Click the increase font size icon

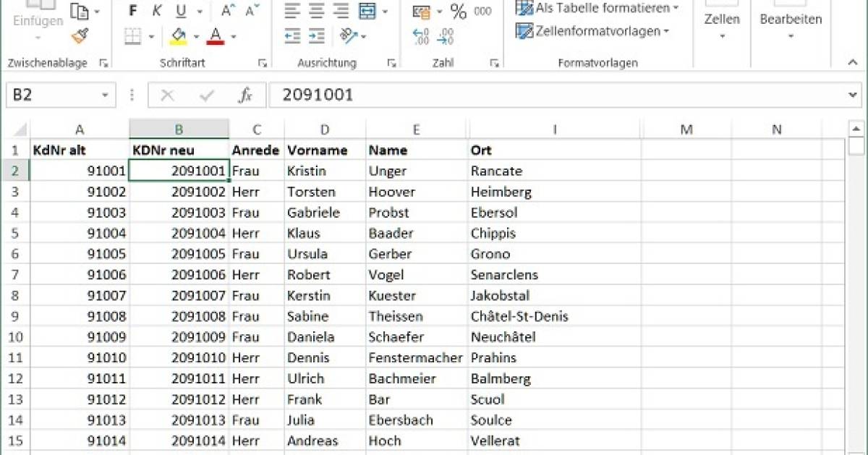(x=227, y=9)
